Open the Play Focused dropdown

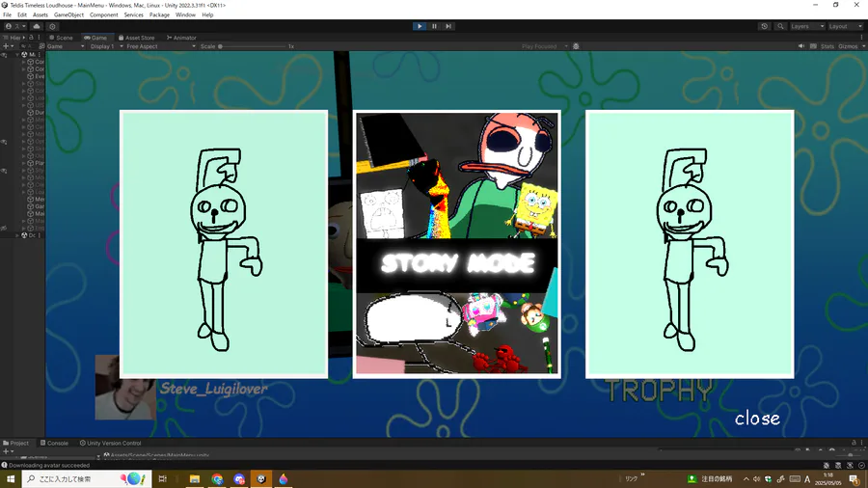pos(544,46)
